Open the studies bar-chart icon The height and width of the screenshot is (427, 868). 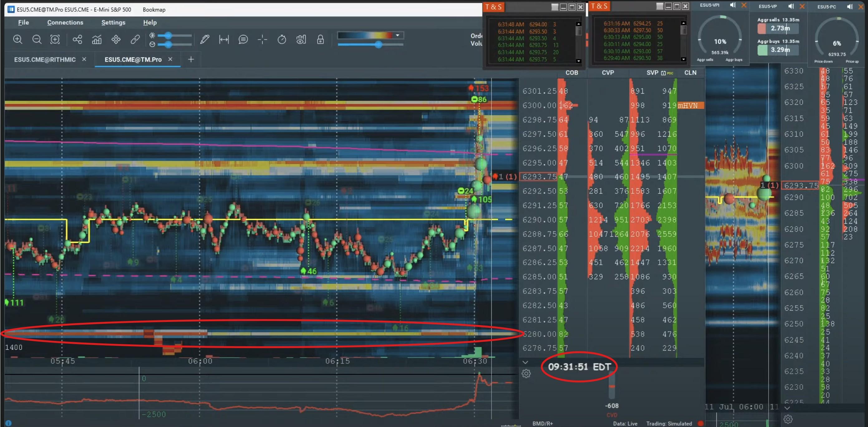(x=97, y=39)
